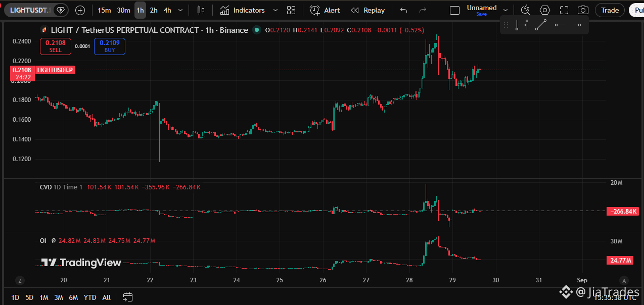Switch to the 15m timeframe
Image resolution: width=644 pixels, height=305 pixels.
click(104, 10)
